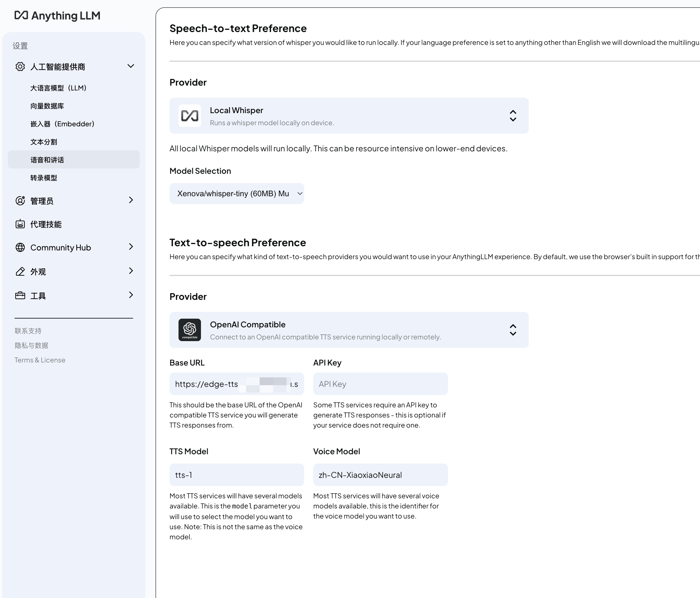Open the Local Whisper provider selector arrows

(x=513, y=116)
